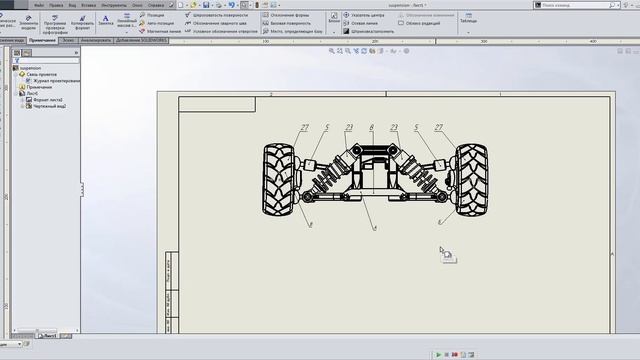The height and width of the screenshot is (360, 640).
Task: Click Zoom to Fit view icon
Action: pyautogui.click(x=331, y=51)
